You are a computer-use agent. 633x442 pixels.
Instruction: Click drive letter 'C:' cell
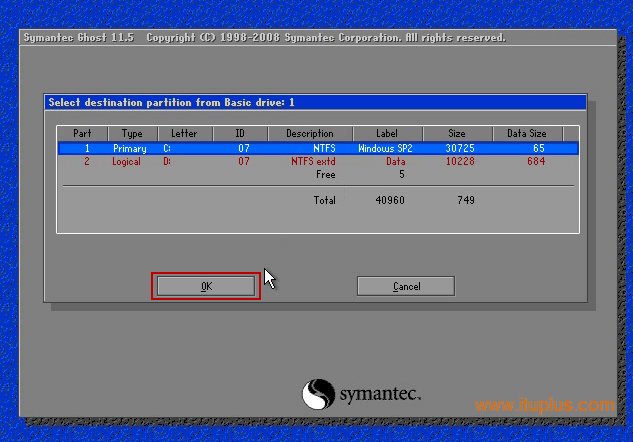coord(167,149)
